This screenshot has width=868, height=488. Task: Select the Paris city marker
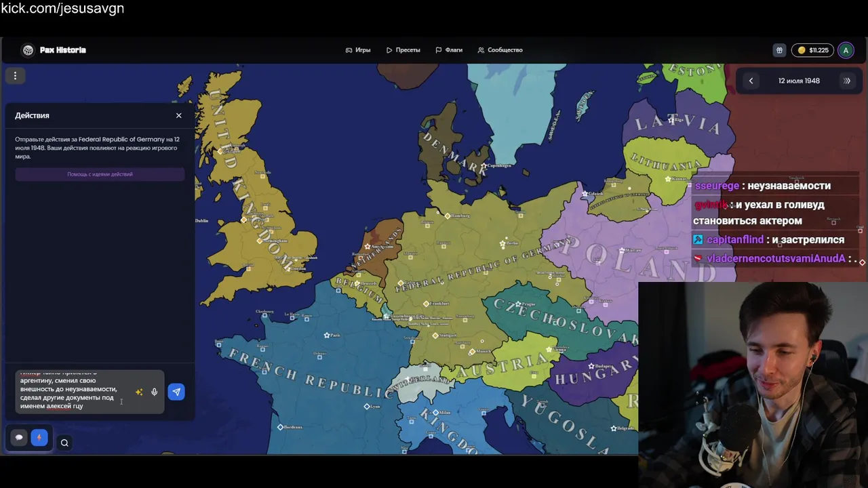click(327, 335)
